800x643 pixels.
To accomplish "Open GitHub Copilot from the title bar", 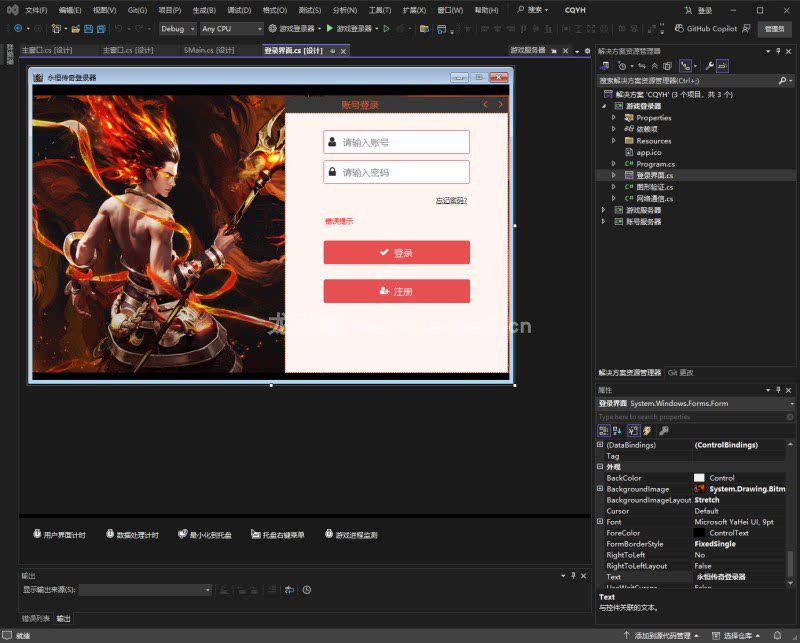I will click(x=709, y=29).
